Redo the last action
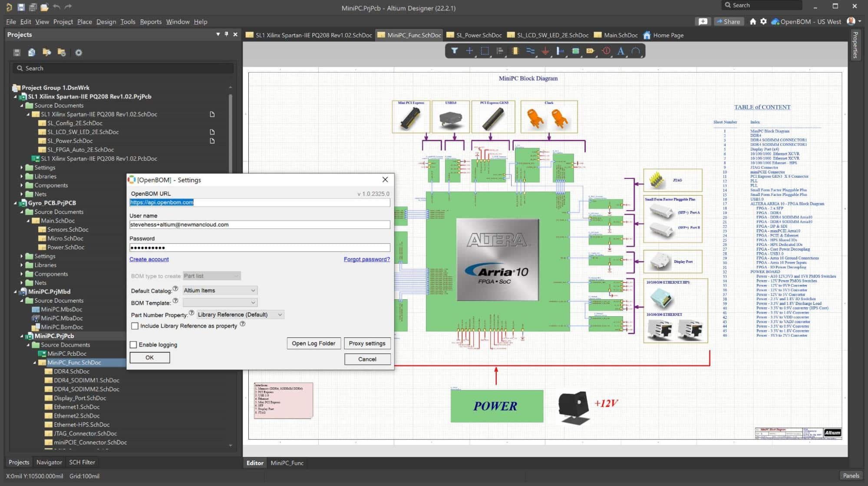This screenshot has height=486, width=868. [x=68, y=7]
